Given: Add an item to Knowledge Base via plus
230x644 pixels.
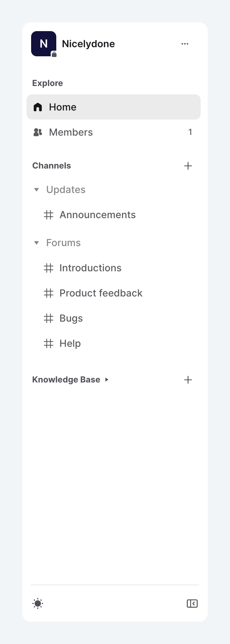Looking at the screenshot, I should click(188, 380).
